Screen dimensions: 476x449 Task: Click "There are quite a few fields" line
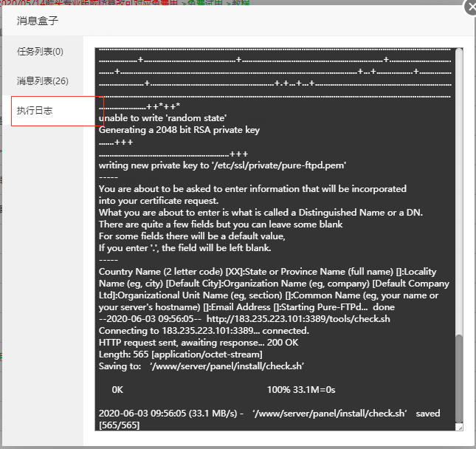click(221, 224)
